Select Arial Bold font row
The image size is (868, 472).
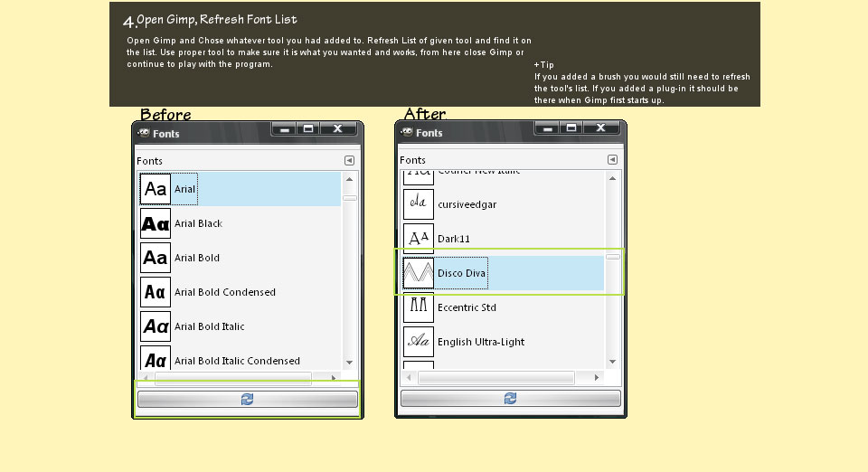point(240,258)
